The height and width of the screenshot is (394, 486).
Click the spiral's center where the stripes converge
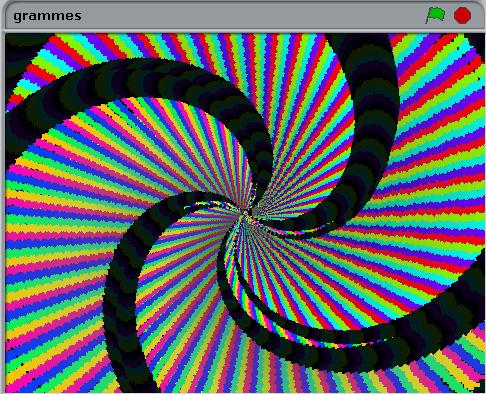pyautogui.click(x=246, y=212)
